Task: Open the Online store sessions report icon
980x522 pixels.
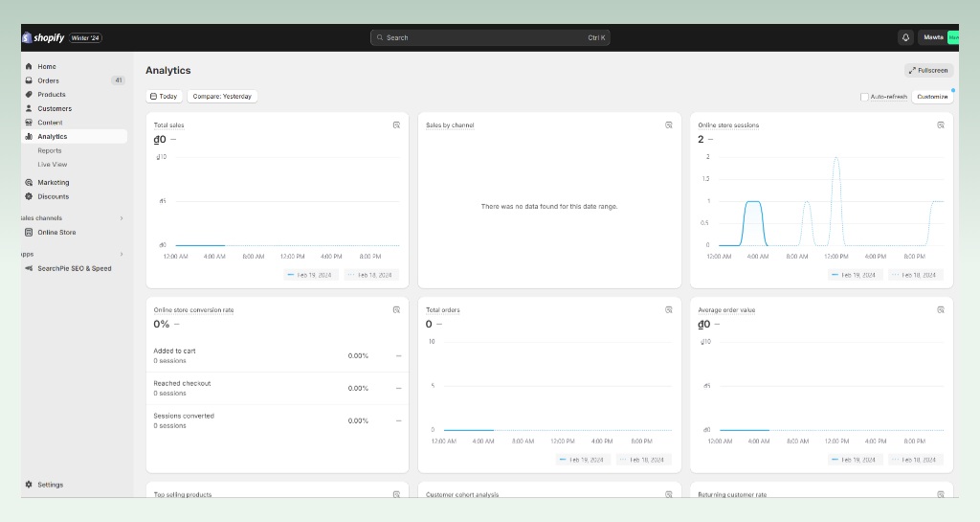Action: click(x=941, y=125)
